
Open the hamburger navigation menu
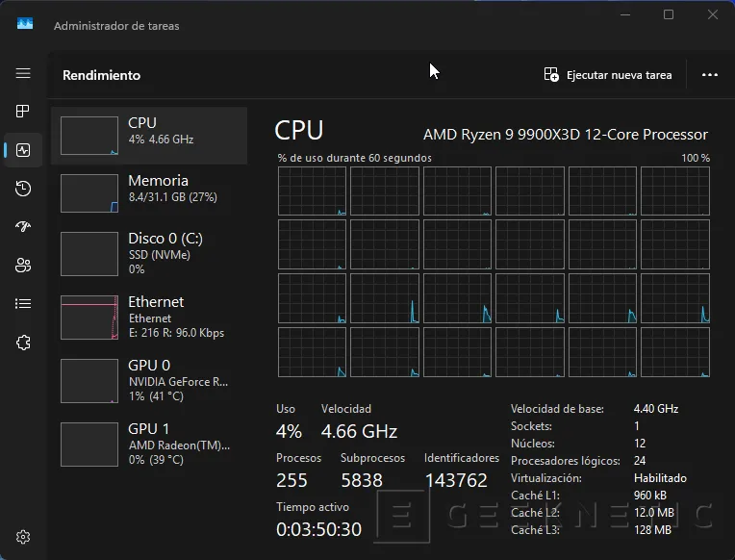click(23, 74)
